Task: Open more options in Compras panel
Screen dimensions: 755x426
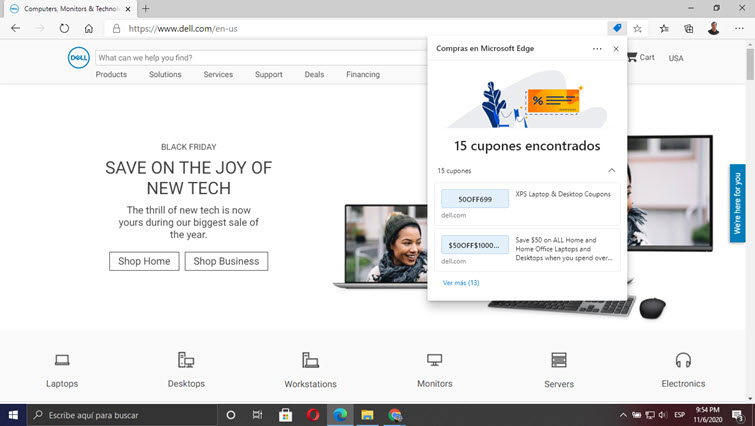Action: coord(597,48)
